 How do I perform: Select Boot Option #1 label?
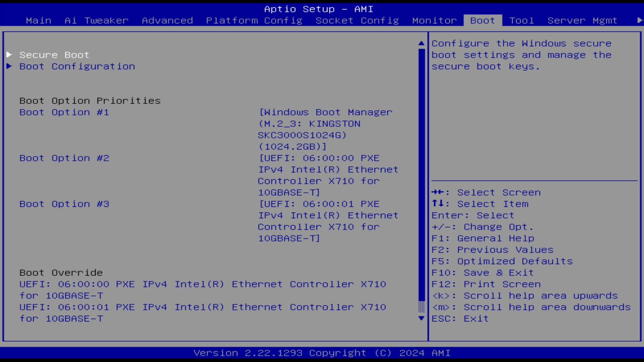coord(64,112)
